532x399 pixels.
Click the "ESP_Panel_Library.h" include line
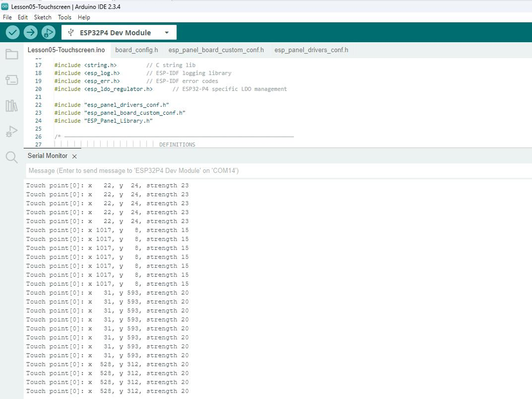103,121
